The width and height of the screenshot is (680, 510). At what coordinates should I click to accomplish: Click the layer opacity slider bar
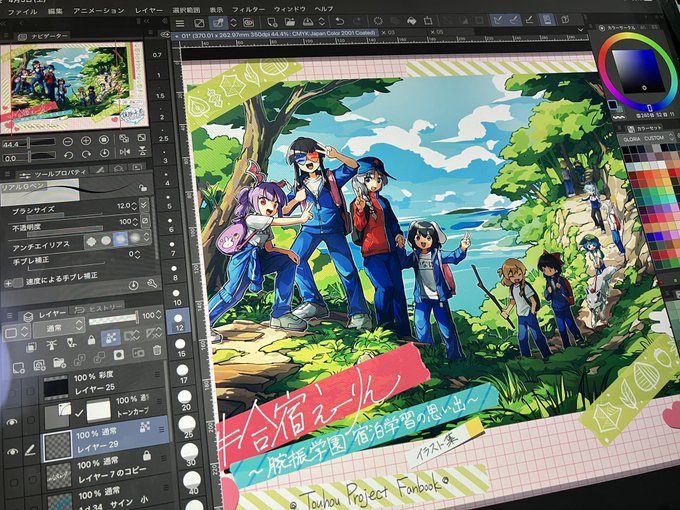114,320
